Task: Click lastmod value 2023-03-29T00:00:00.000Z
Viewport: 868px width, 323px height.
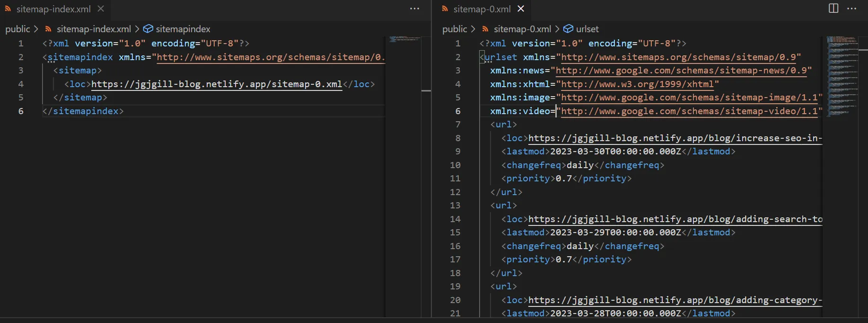Action: pyautogui.click(x=615, y=232)
